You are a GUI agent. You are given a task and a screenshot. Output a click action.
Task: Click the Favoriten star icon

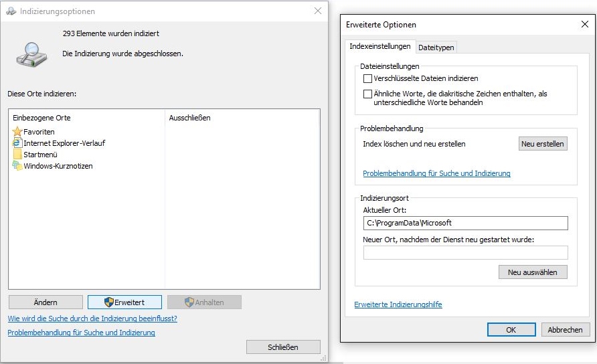coord(17,132)
